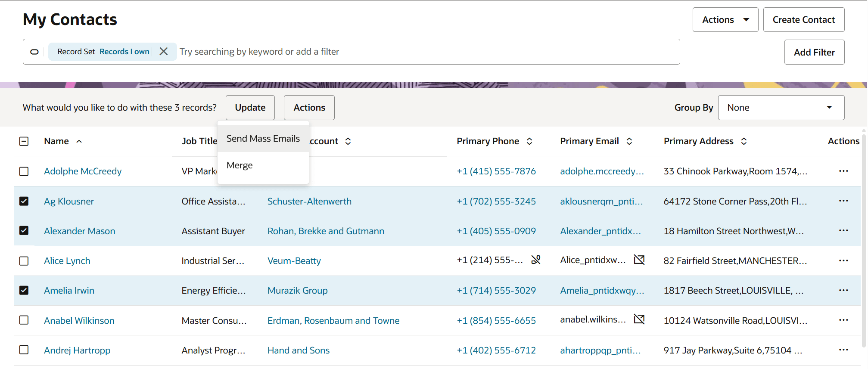Open the Erdman, Rosenbaum and Towne account
868x369 pixels.
pos(333,321)
